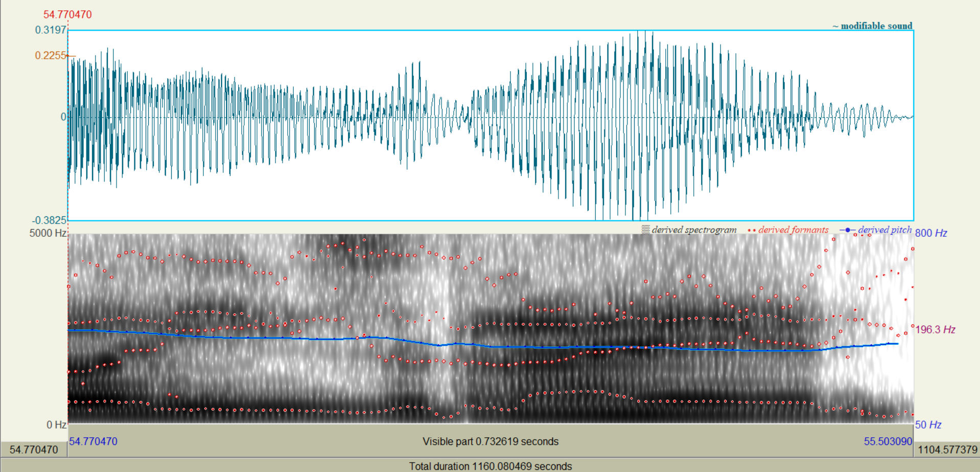The image size is (980, 472).
Task: Click the 50 Hz pitch floor label
Action: point(928,425)
